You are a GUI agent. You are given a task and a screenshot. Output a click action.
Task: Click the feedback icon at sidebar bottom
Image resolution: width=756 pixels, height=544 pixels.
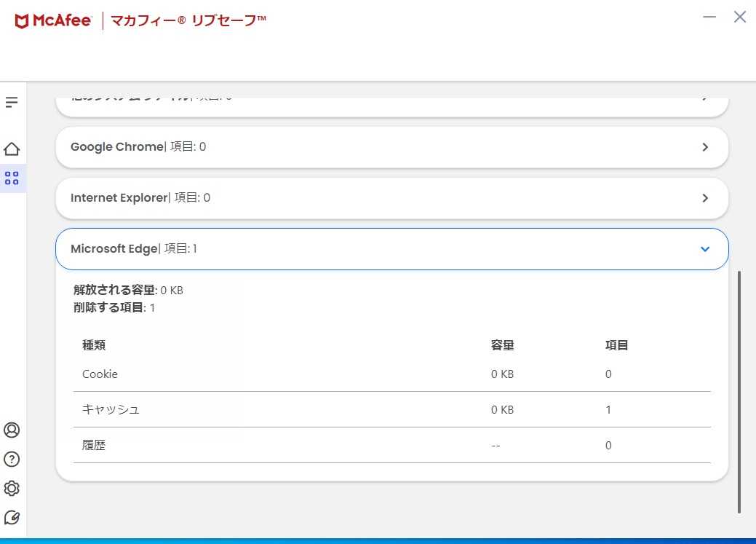[x=12, y=517]
